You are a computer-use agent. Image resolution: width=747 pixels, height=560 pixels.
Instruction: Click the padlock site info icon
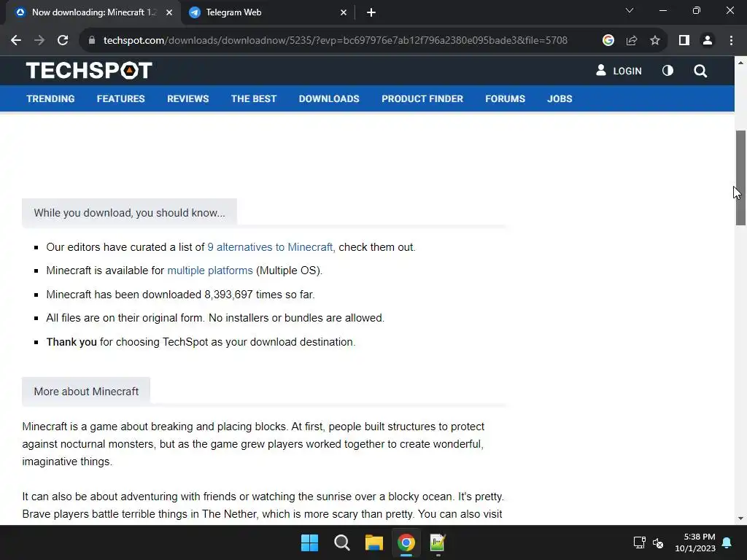tap(92, 41)
